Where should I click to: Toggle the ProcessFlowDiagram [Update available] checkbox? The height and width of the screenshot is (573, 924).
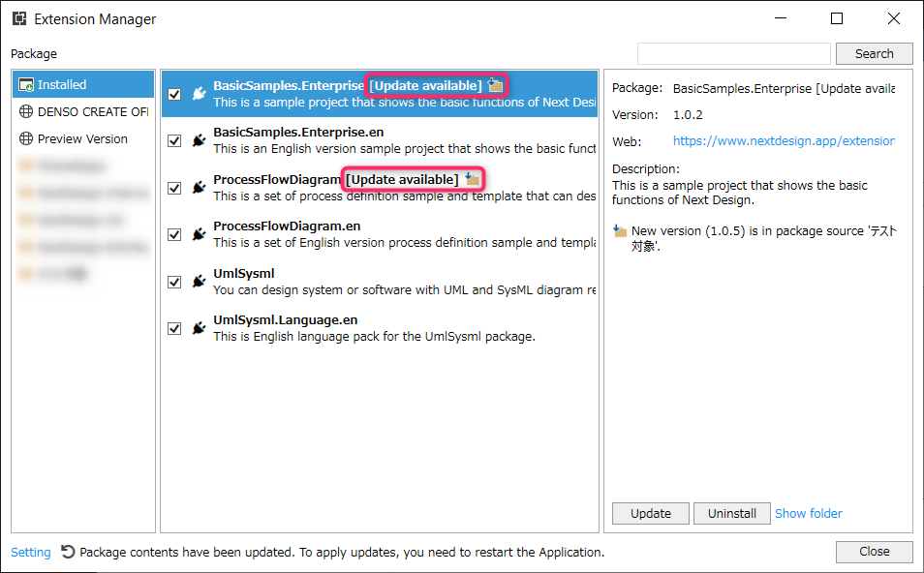[x=174, y=188]
